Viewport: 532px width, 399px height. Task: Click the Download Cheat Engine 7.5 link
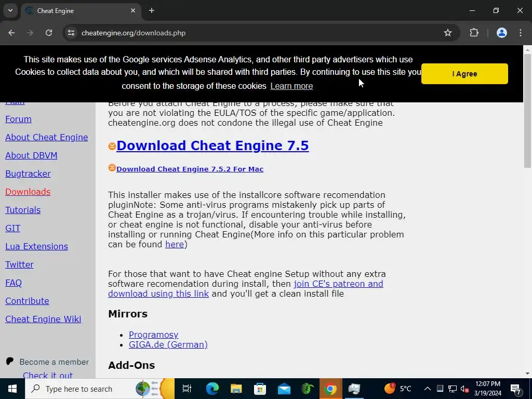click(x=212, y=145)
